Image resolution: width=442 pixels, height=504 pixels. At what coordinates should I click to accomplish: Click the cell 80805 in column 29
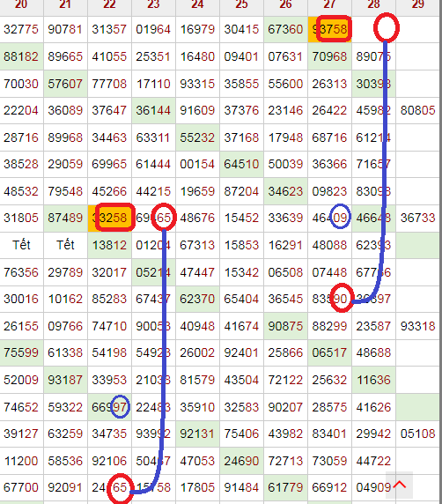tap(417, 110)
